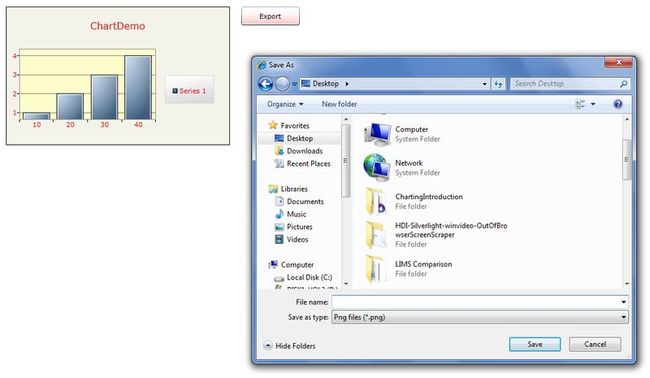Select the HDI-Silverlight-winvideo-OutOfBrowserScreenScraper name

click(x=451, y=230)
